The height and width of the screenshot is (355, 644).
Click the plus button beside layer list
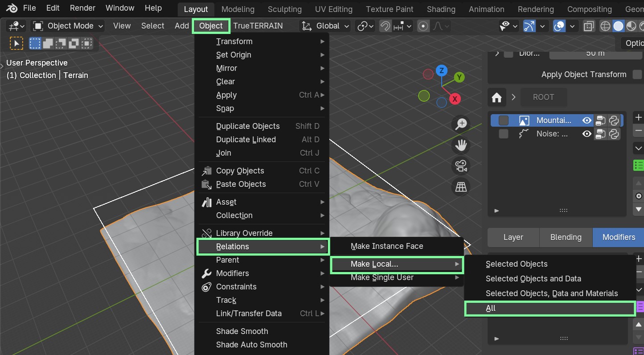tap(638, 117)
